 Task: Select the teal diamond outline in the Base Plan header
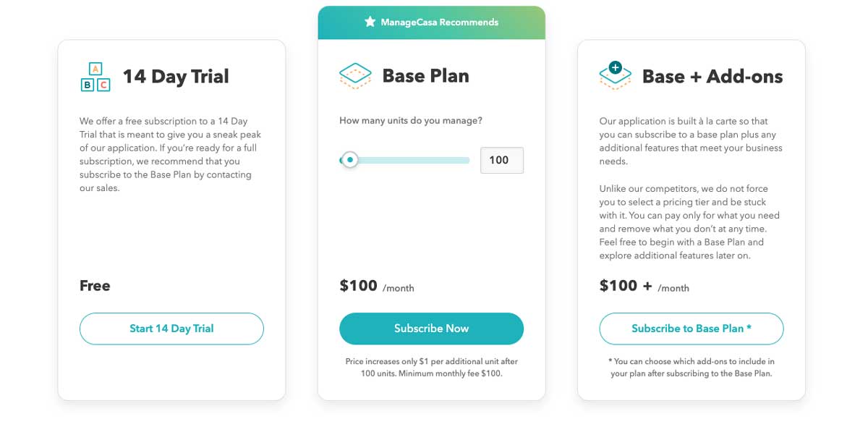coord(354,75)
